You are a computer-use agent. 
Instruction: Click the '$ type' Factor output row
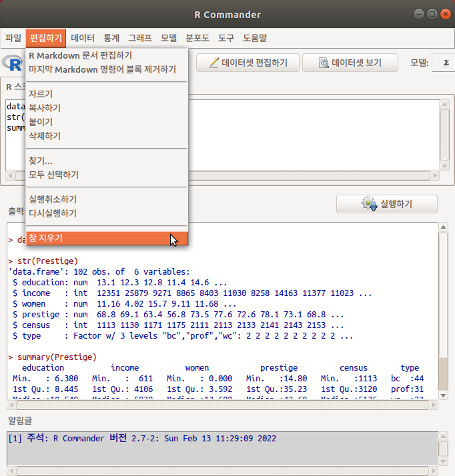[183, 336]
